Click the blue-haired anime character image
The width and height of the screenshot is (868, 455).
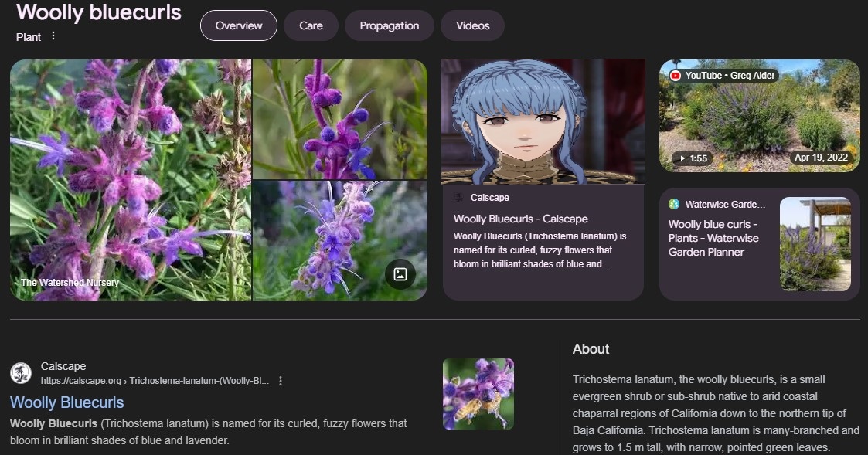tap(543, 121)
